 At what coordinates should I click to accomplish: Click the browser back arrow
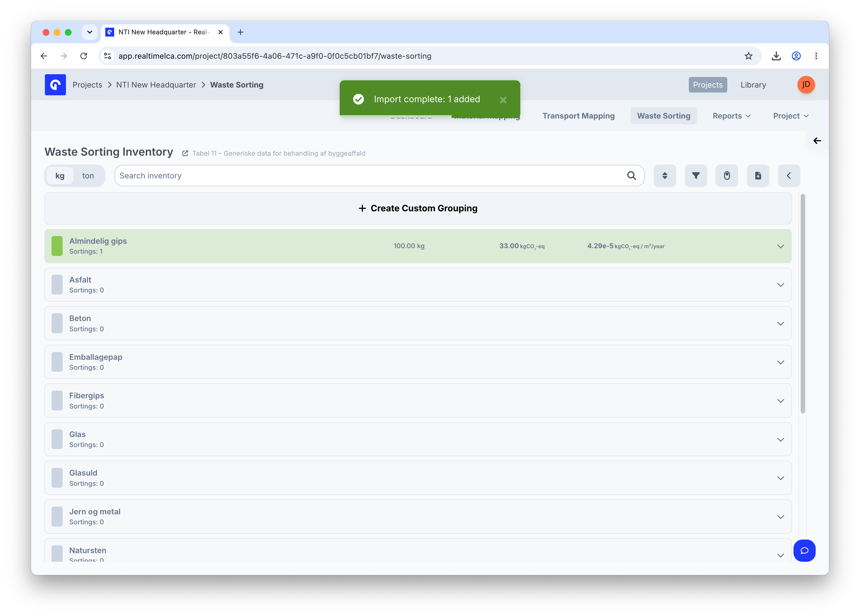click(44, 56)
